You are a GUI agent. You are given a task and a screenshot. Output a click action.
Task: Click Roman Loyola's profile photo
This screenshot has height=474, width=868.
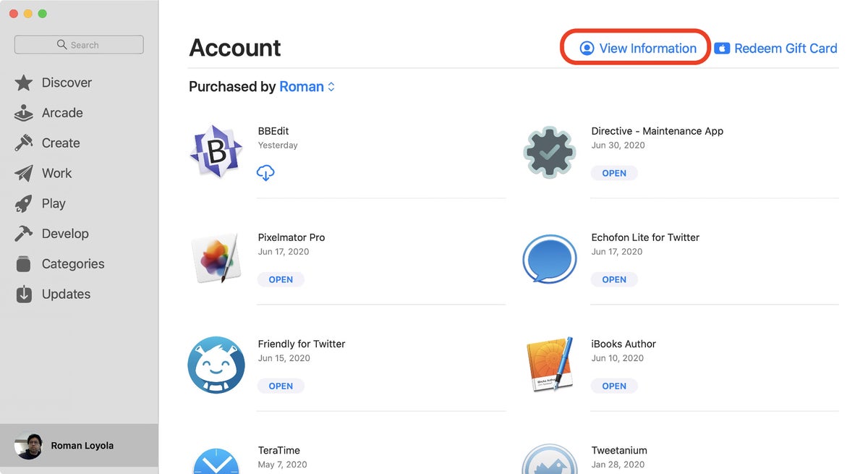pyautogui.click(x=29, y=446)
